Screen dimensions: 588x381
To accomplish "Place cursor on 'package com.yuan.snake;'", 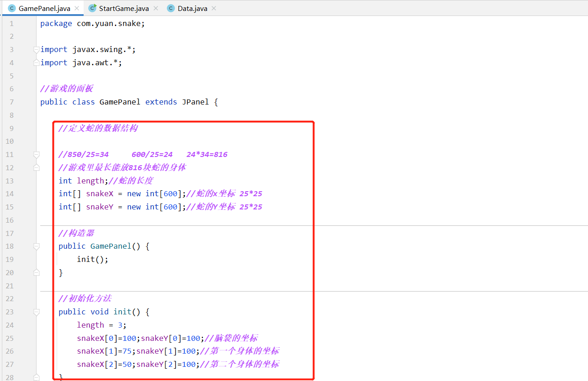I will click(x=92, y=23).
